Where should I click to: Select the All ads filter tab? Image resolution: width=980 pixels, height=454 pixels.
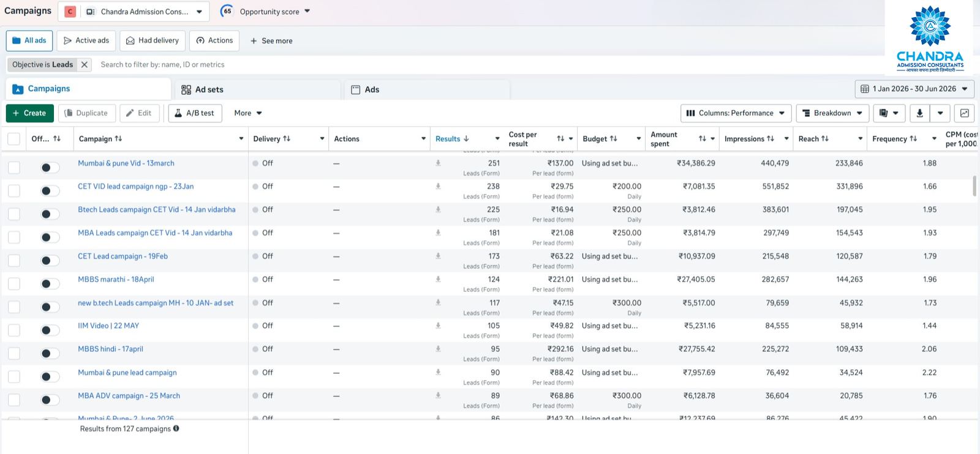click(29, 40)
